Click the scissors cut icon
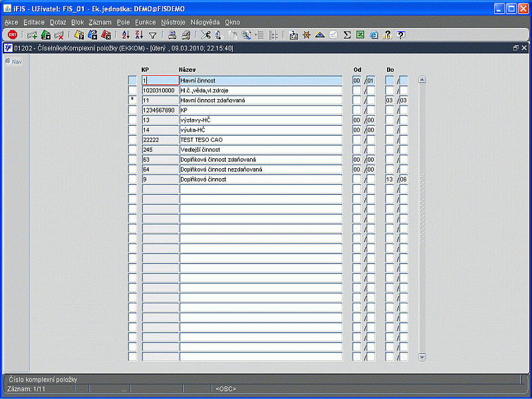Screen dimensions: 532x399 point(205,35)
